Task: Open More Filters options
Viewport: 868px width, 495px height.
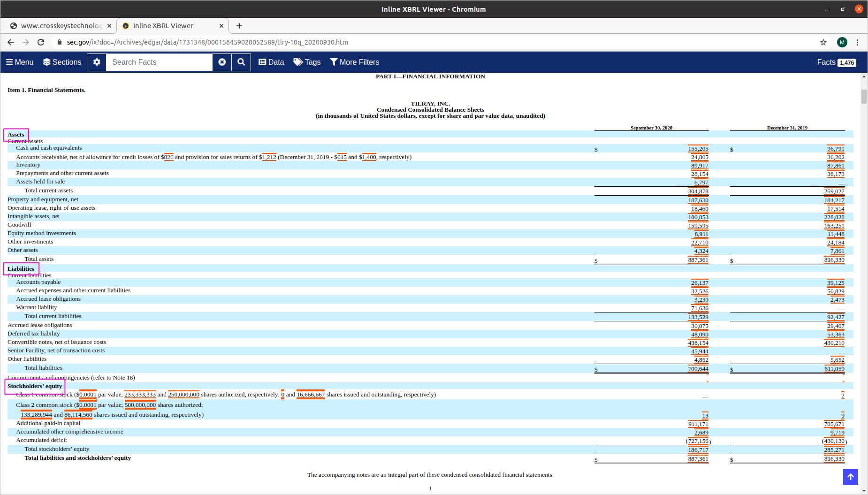Action: 355,62
